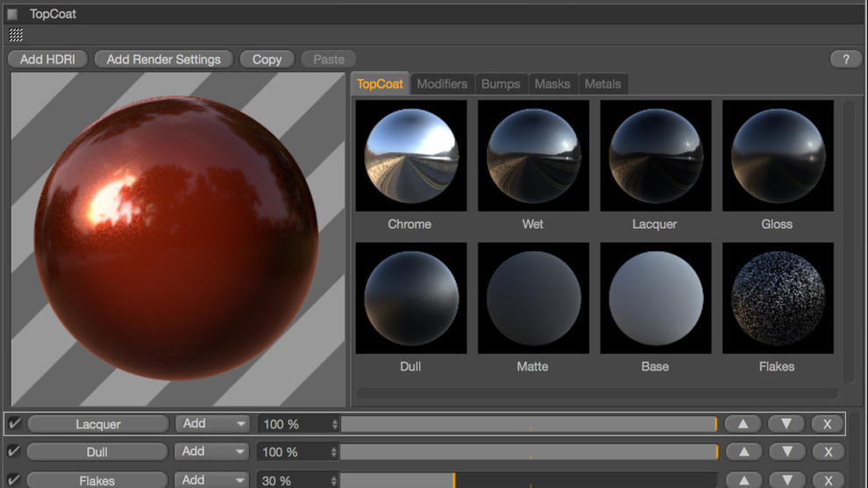Move the Lacquer layer up
This screenshot has height=488, width=868.
point(743,424)
